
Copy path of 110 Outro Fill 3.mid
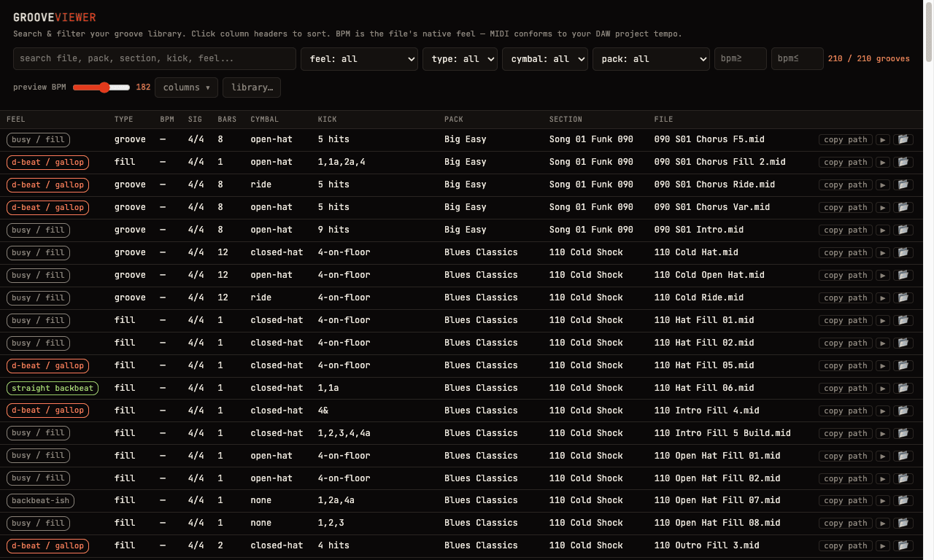pyautogui.click(x=846, y=546)
